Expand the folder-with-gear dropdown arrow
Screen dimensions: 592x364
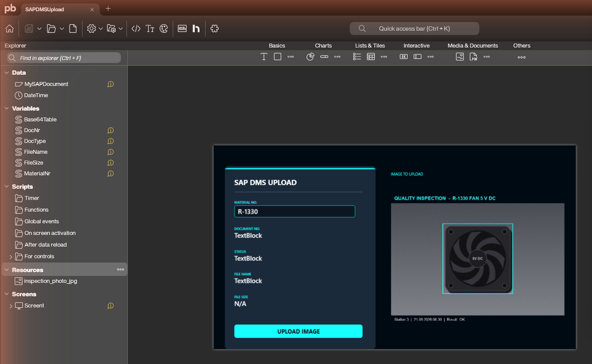[x=121, y=29]
